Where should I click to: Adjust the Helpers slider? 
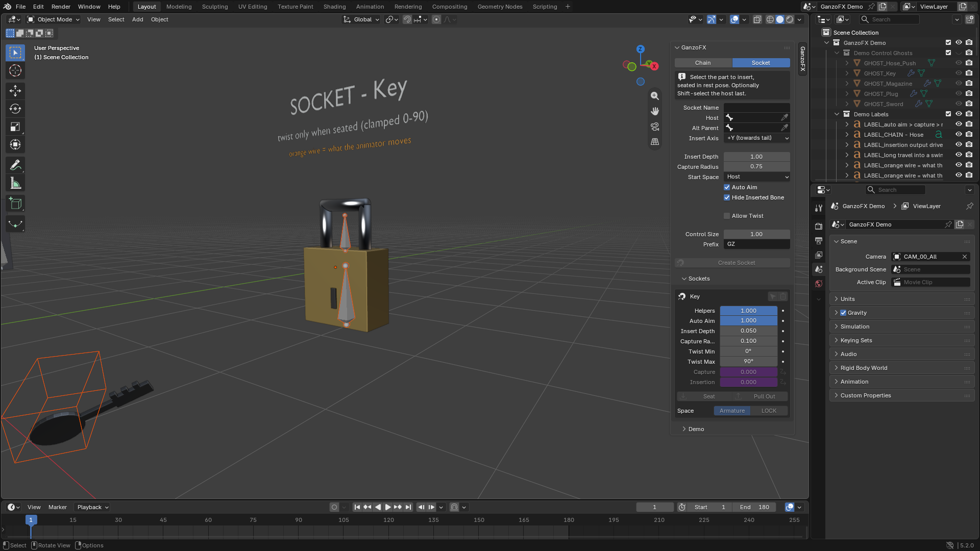pos(748,311)
